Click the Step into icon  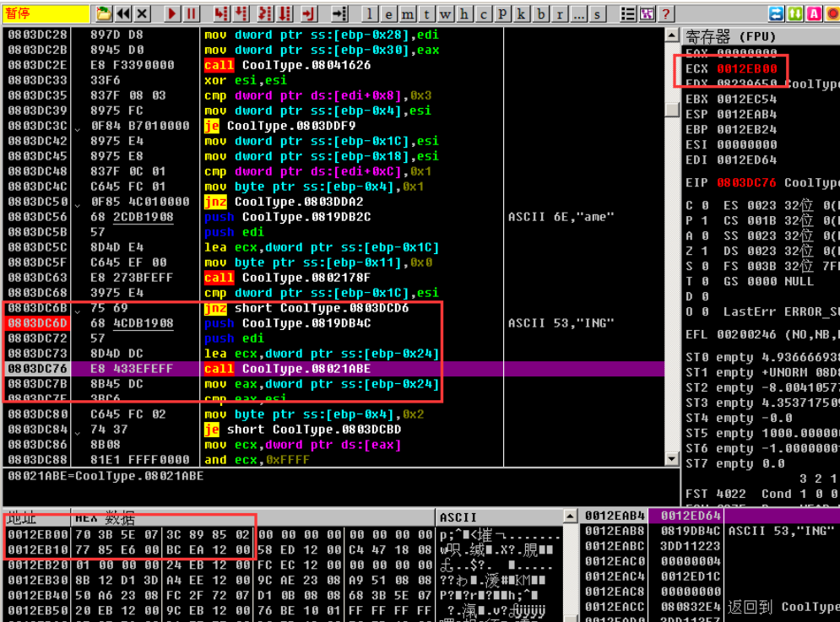click(x=221, y=14)
